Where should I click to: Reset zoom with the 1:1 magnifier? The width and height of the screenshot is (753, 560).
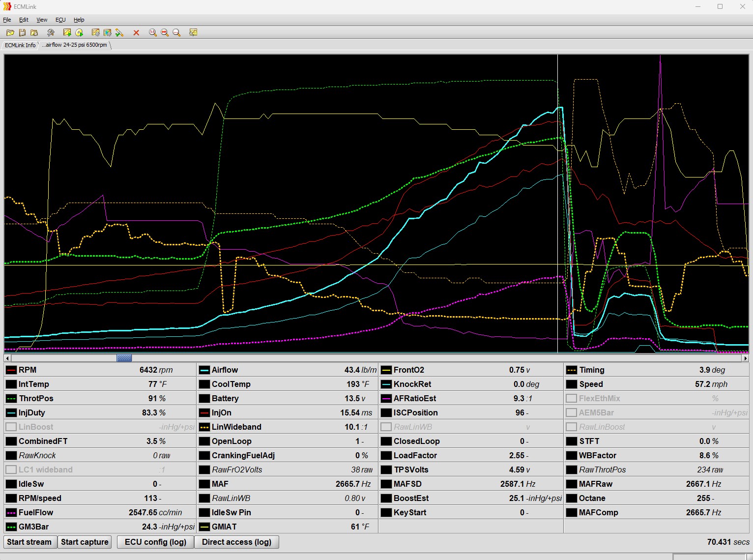point(152,32)
